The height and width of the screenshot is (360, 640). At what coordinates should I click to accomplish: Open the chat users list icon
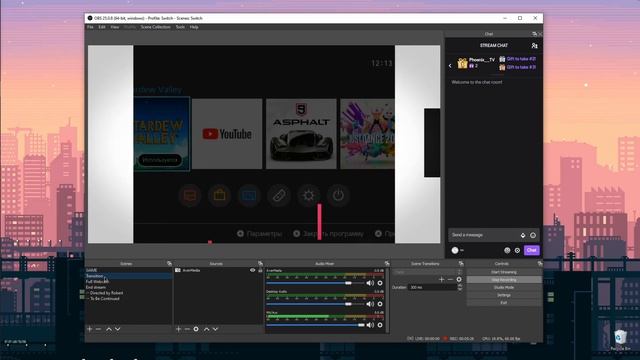pyautogui.click(x=534, y=46)
